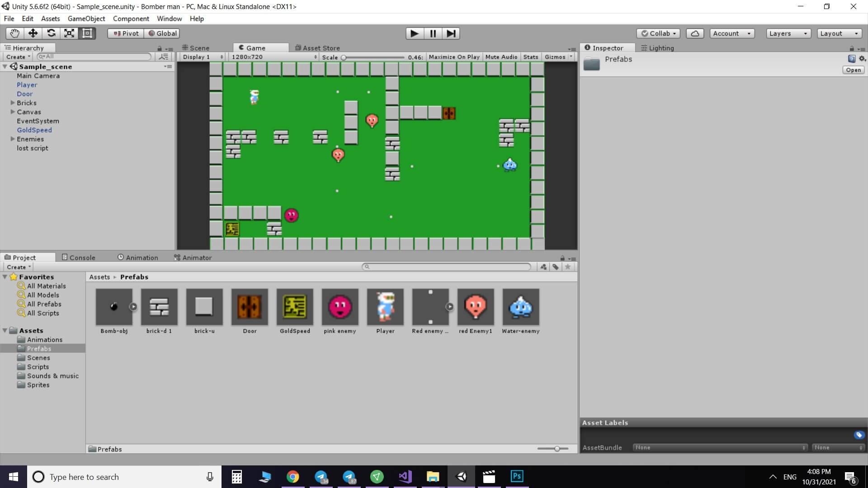Click the hierarchy search filter icon button
Viewport: 868px width, 488px height.
point(163,57)
